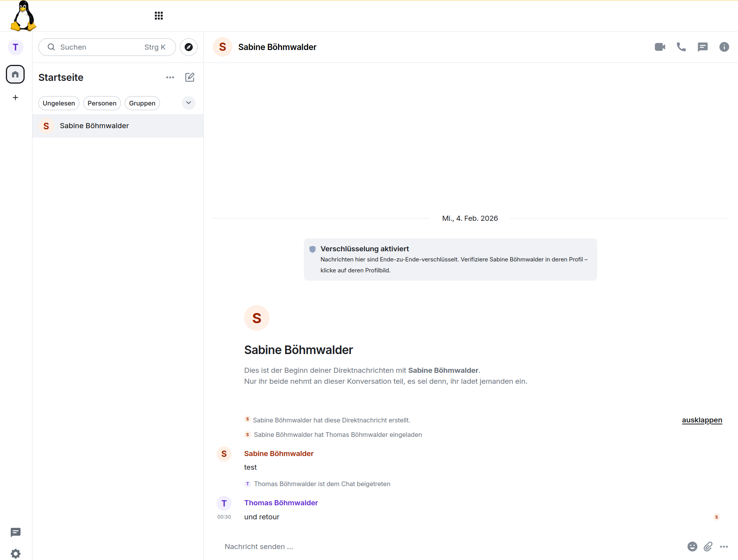Open the apps grid menu
Screen dimensions: 738x560
point(158,16)
